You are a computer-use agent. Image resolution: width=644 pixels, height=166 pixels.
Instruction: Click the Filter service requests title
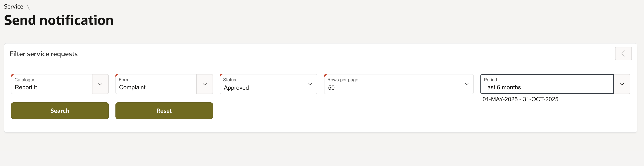point(44,54)
